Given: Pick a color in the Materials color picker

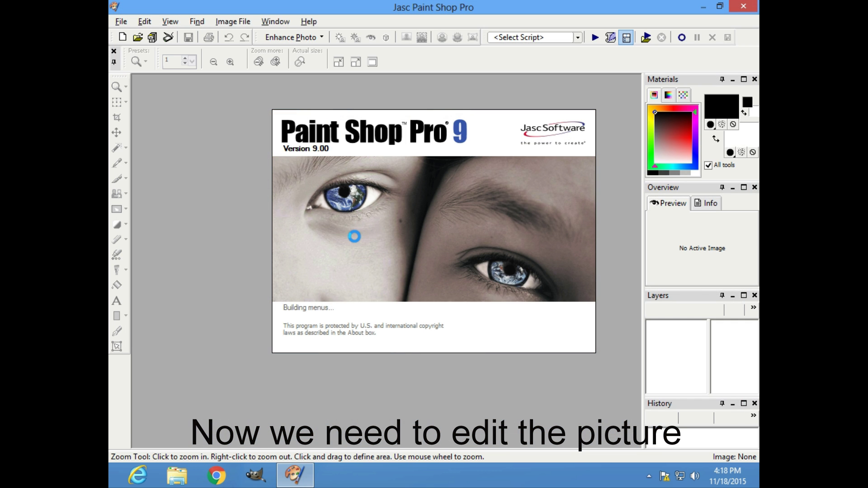Looking at the screenshot, I should pyautogui.click(x=673, y=137).
